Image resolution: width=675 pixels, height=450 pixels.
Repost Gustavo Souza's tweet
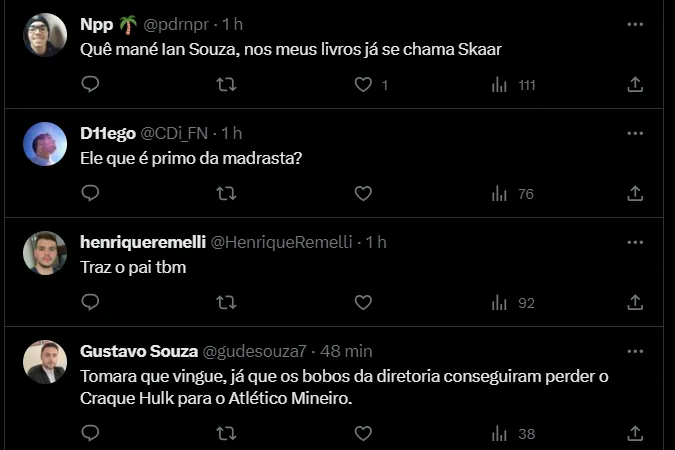click(227, 434)
